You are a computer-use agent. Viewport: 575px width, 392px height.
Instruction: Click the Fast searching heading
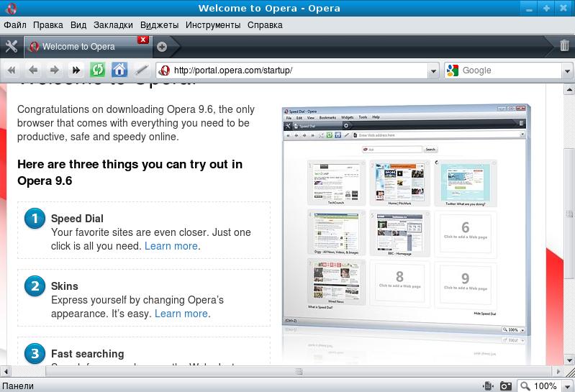[88, 354]
